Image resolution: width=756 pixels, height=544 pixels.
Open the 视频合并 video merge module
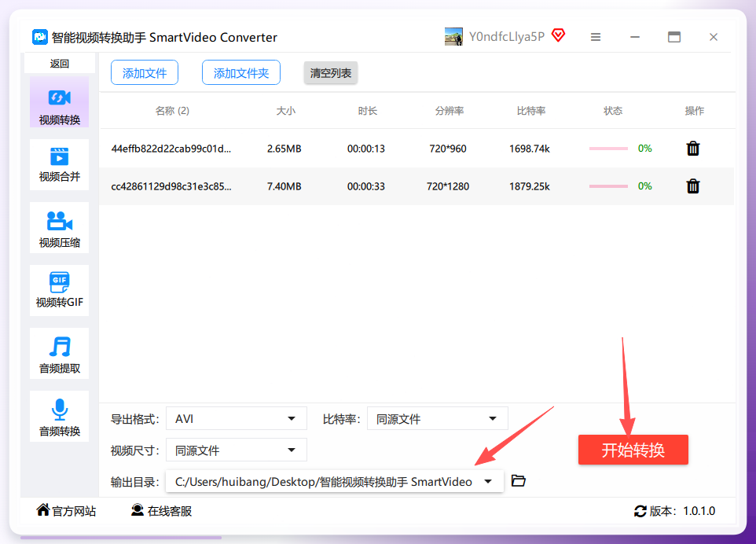[59, 164]
